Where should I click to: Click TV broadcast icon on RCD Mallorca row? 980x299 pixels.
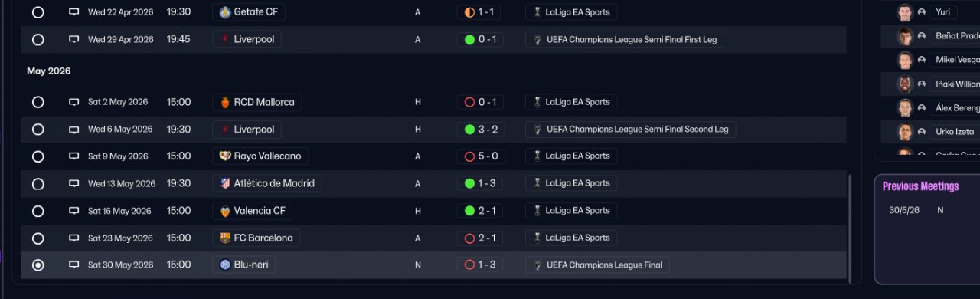click(x=74, y=102)
